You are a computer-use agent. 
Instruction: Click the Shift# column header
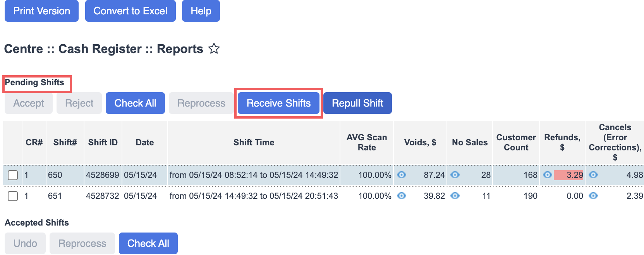[x=65, y=143]
